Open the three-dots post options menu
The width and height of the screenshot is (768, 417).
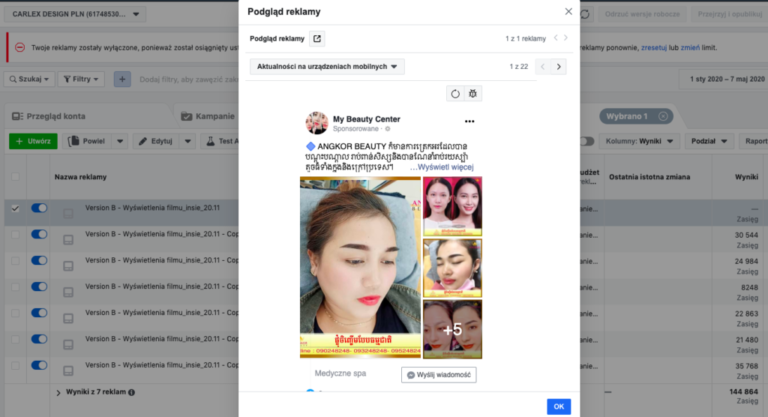(x=469, y=122)
